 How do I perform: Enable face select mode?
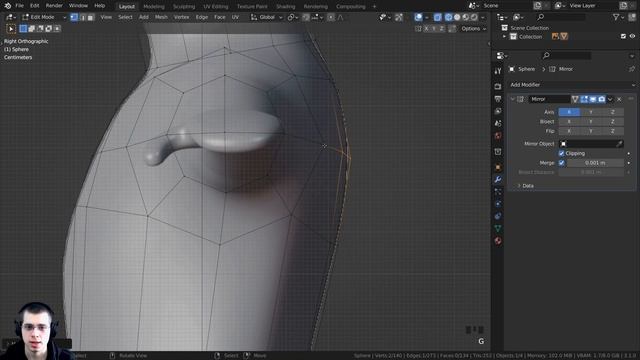(91, 17)
